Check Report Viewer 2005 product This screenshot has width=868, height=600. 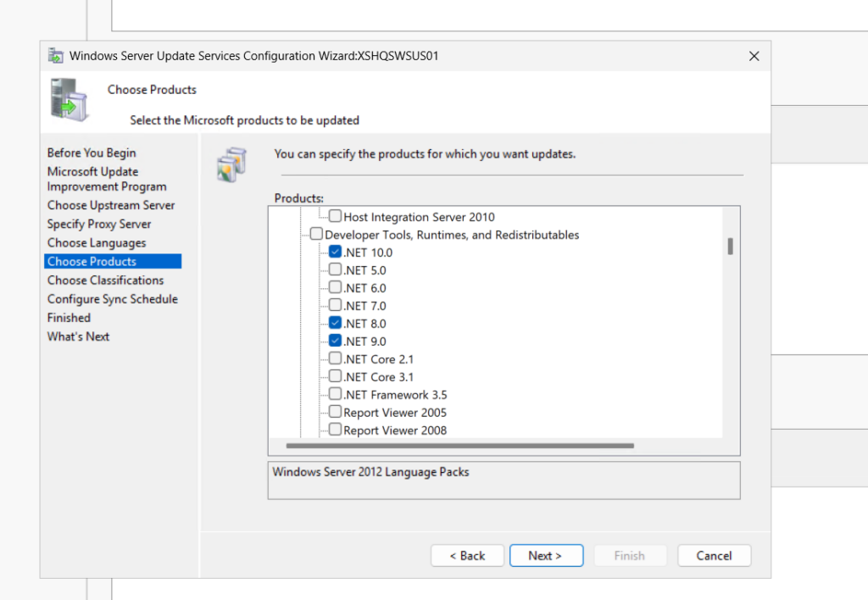click(335, 412)
